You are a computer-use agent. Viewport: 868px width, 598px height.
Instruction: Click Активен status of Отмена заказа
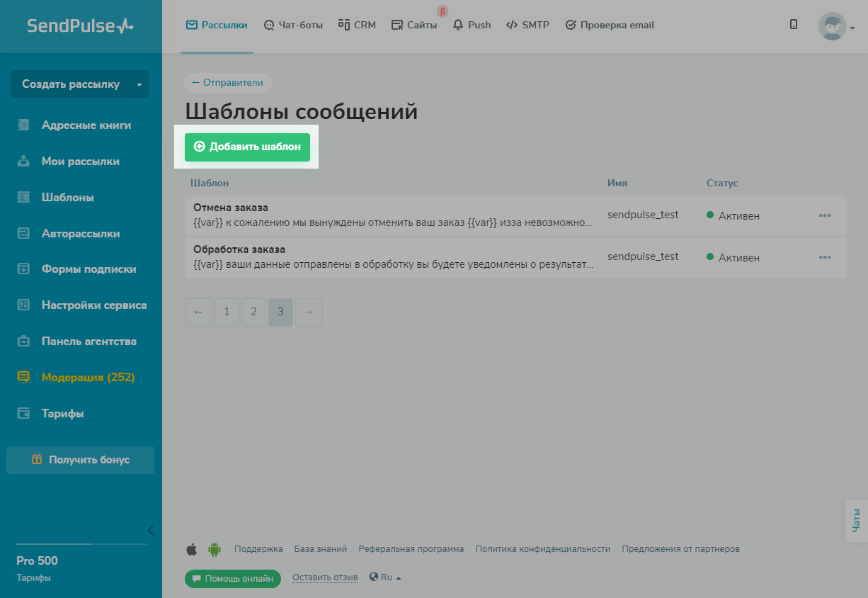point(733,216)
